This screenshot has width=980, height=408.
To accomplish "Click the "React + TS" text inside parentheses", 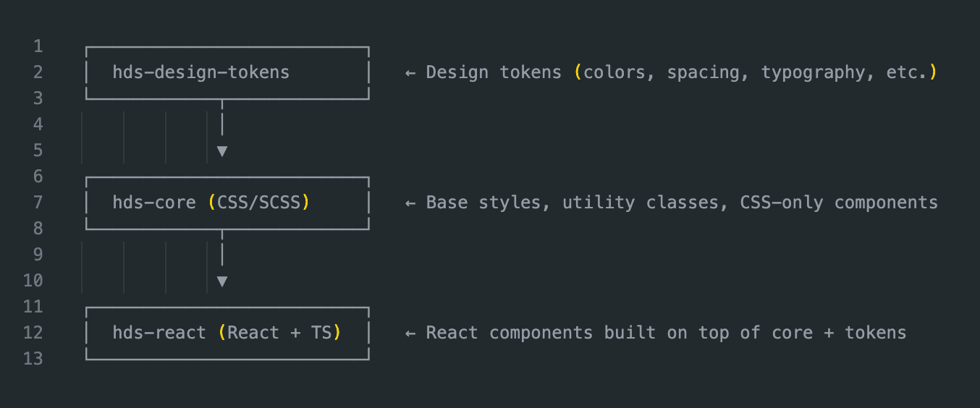I will [x=279, y=333].
